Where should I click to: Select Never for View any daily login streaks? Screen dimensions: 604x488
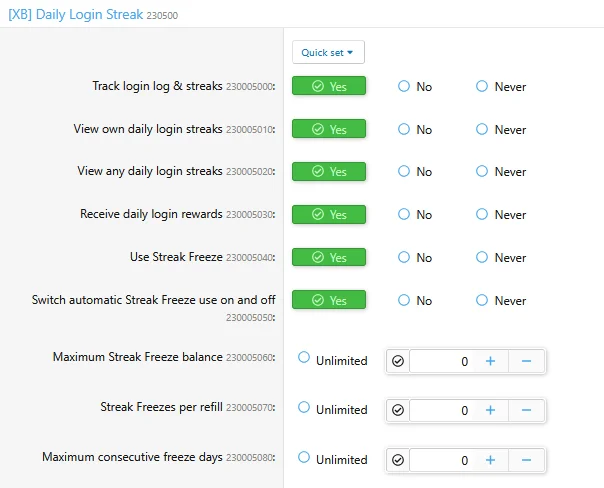pos(501,171)
